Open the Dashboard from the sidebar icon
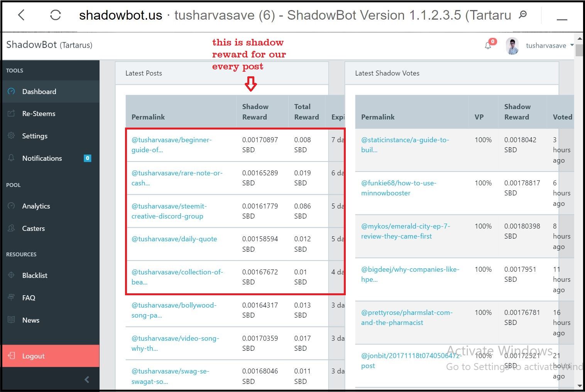Screen dimensions: 585x392 [11, 91]
